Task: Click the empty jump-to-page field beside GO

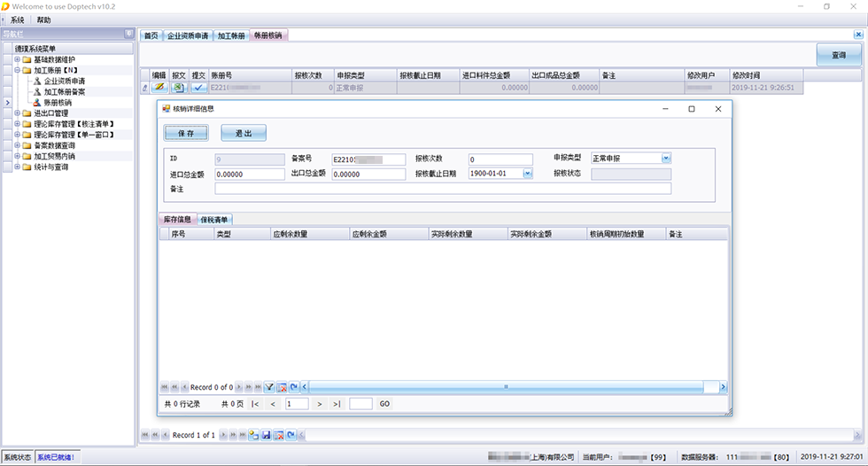Action: 361,404
